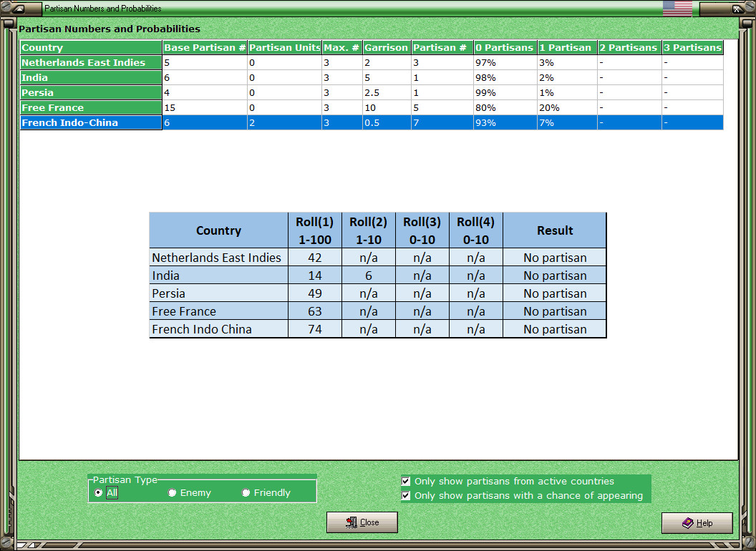This screenshot has width=756, height=551.
Task: Click Netherlands East Indies roll value 42
Action: pos(315,258)
